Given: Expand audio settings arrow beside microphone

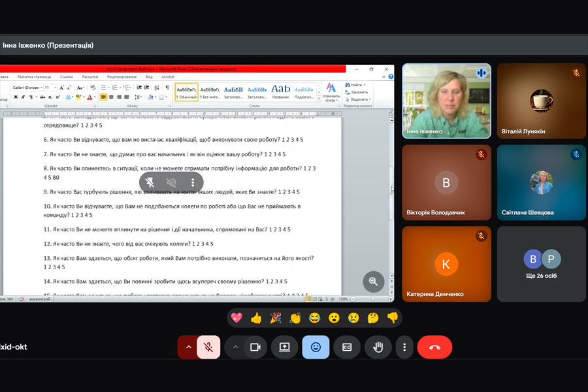Looking at the screenshot, I should pos(189,347).
